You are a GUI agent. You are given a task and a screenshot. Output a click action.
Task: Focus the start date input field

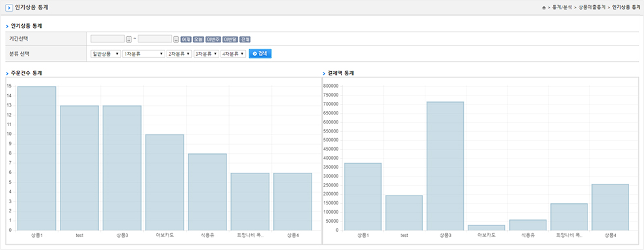[107, 39]
